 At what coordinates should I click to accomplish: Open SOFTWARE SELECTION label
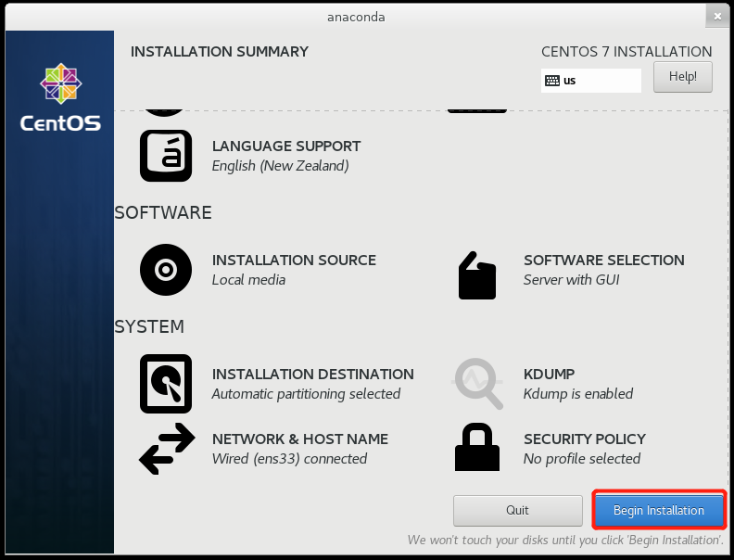pyautogui.click(x=604, y=261)
